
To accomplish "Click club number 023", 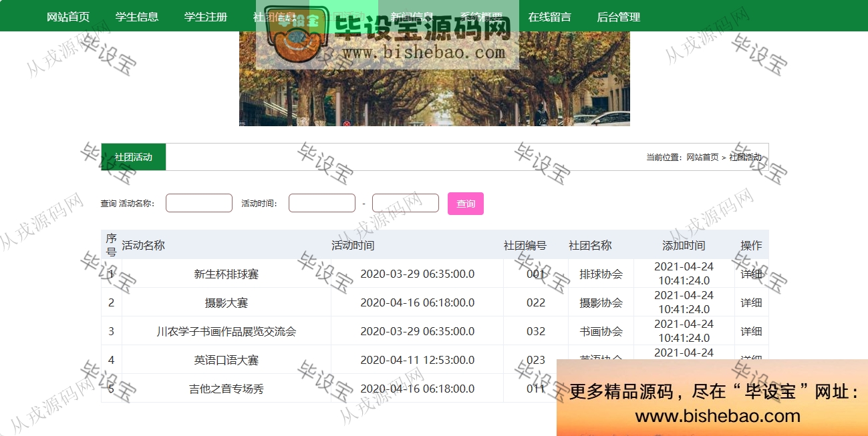I will click(536, 360).
